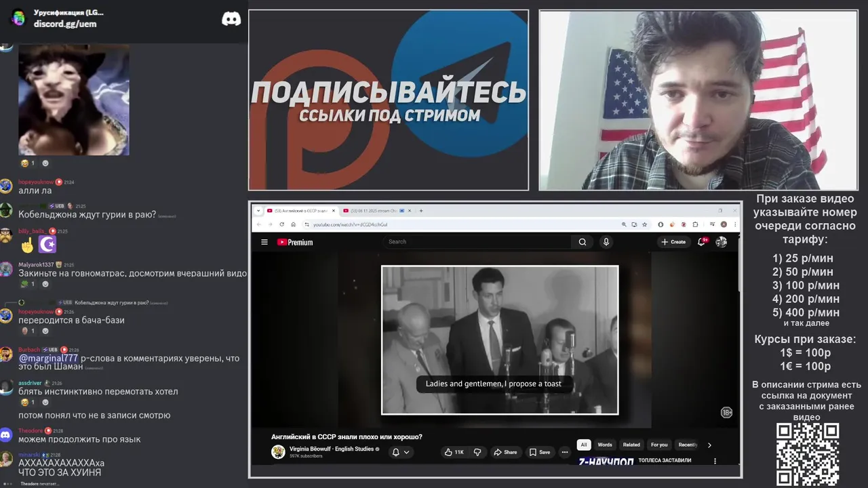Open 'Z-НАУЧПОП' related video thumbnail
Screen dimensions: 868x488
(606, 461)
